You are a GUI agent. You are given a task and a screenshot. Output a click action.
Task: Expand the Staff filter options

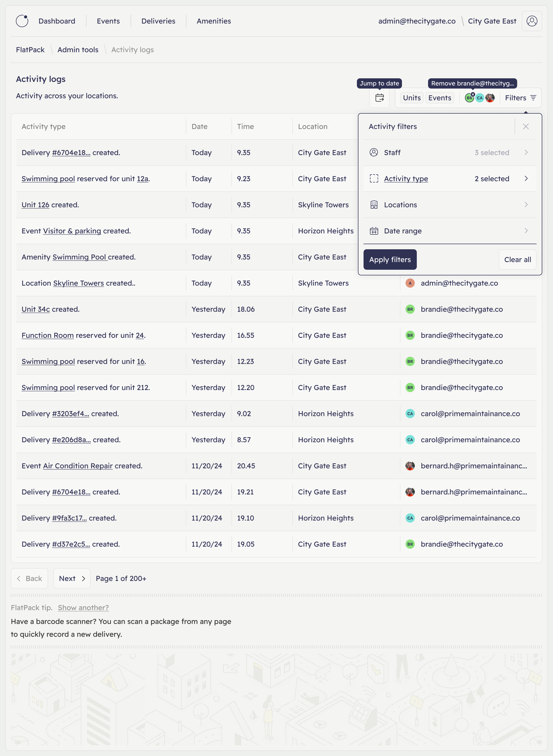coord(526,153)
